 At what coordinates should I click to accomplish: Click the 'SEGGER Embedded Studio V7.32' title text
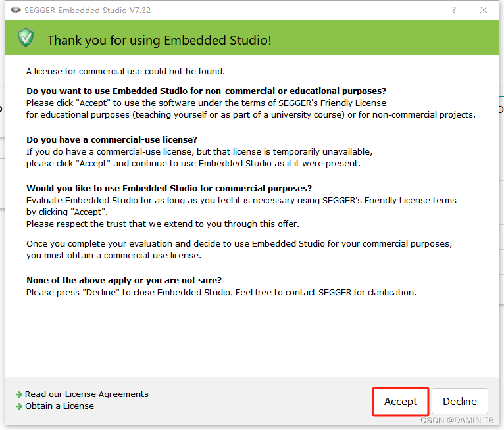(88, 11)
